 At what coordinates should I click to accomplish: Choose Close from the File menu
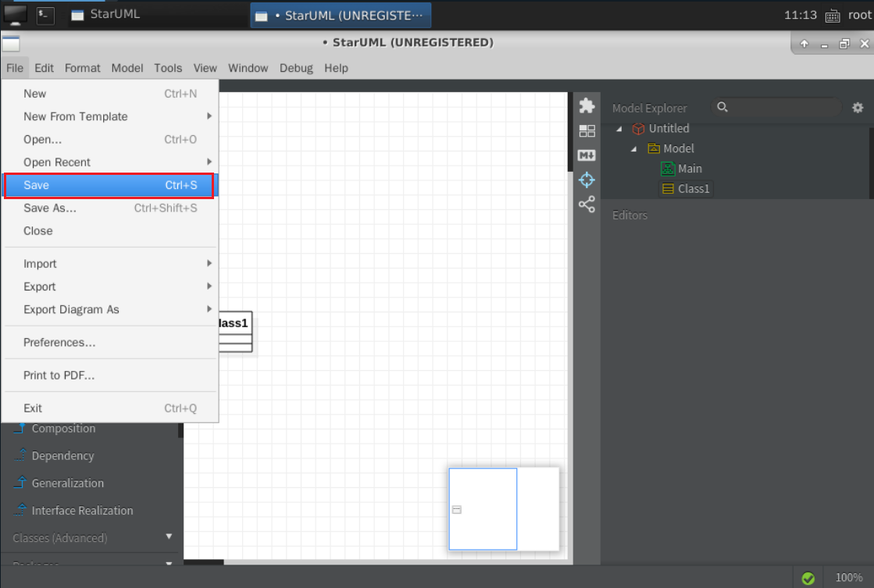[110, 230]
